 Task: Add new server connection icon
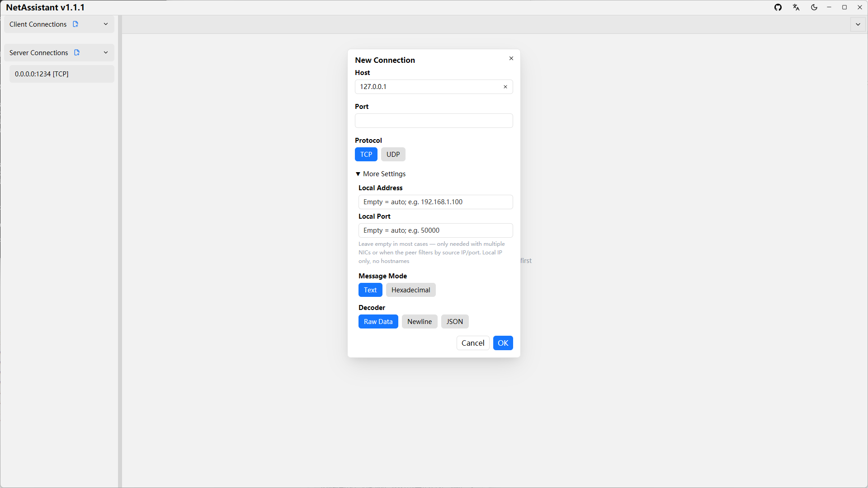point(77,52)
